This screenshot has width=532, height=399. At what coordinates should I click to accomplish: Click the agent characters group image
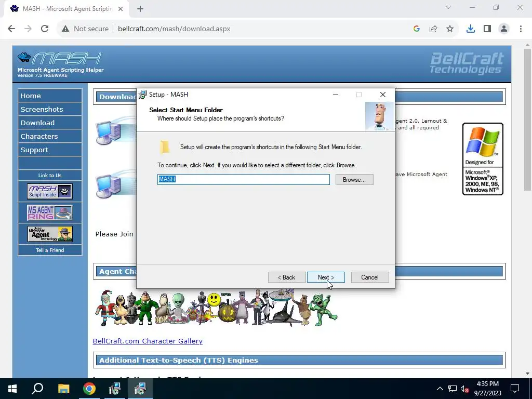216,308
